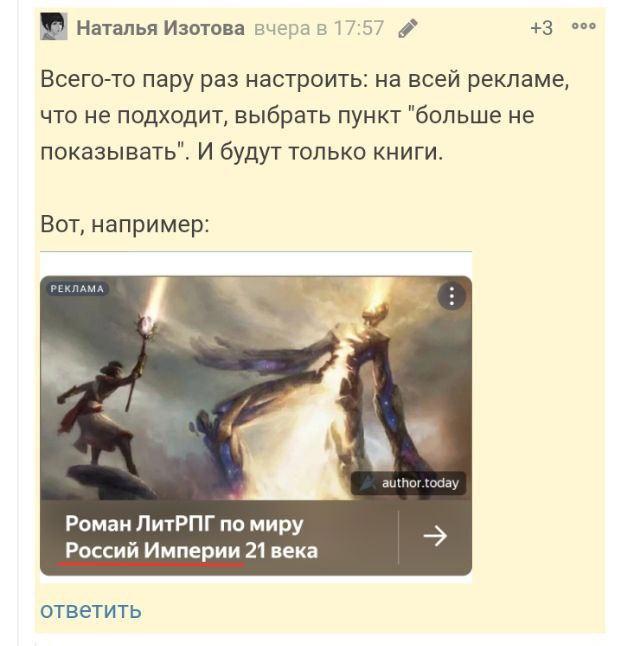
Task: Click Наталья Изотова's avatar picture
Action: coord(54,26)
